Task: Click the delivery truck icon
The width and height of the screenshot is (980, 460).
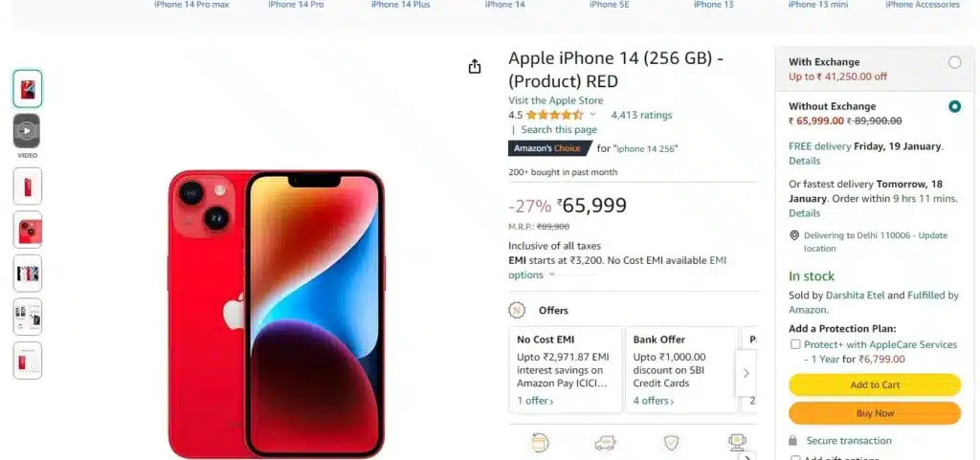Action: pyautogui.click(x=605, y=443)
